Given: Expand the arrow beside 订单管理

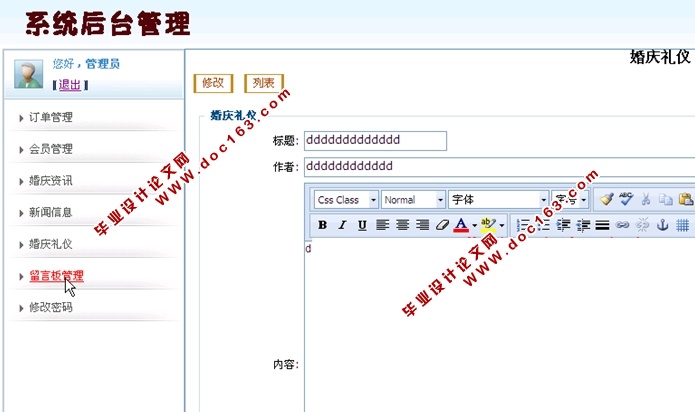Looking at the screenshot, I should coord(21,118).
